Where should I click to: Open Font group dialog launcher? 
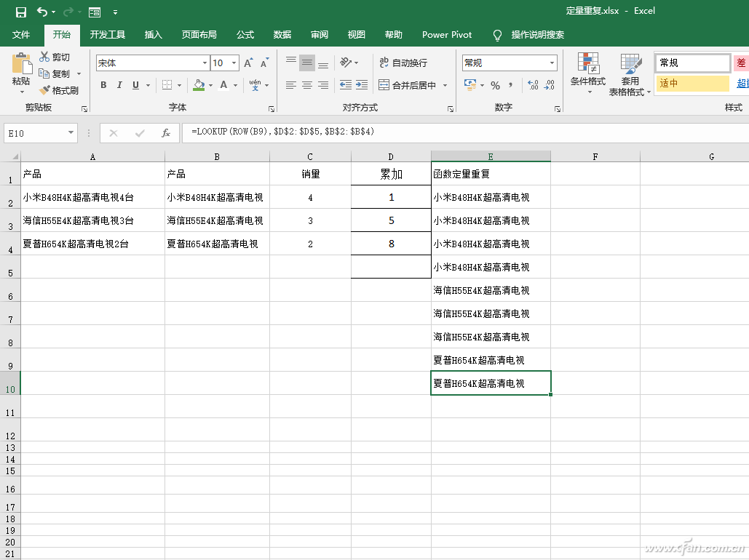point(272,109)
